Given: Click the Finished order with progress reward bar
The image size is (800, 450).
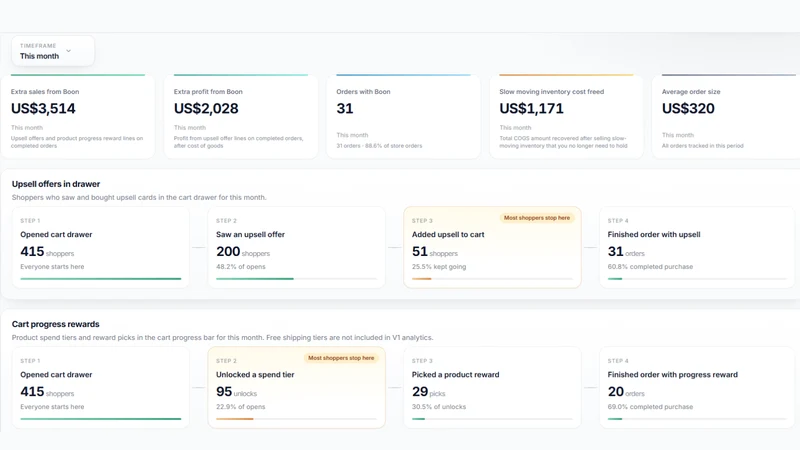Looking at the screenshot, I should [x=697, y=419].
